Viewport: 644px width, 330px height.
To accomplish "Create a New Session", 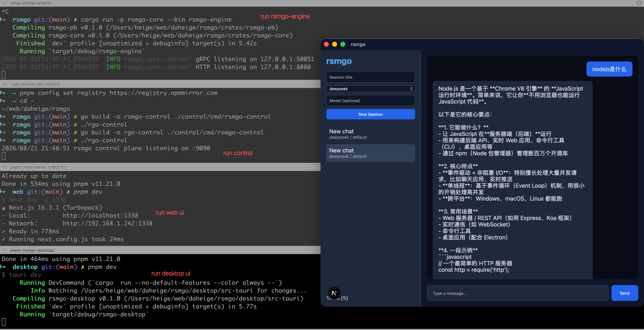I will (371, 114).
